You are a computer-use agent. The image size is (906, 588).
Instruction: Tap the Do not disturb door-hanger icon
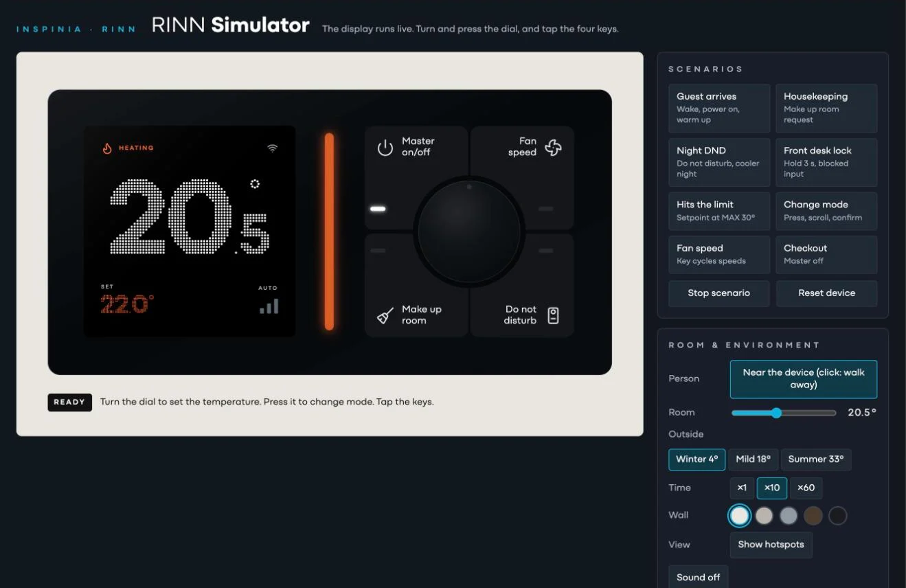click(553, 315)
